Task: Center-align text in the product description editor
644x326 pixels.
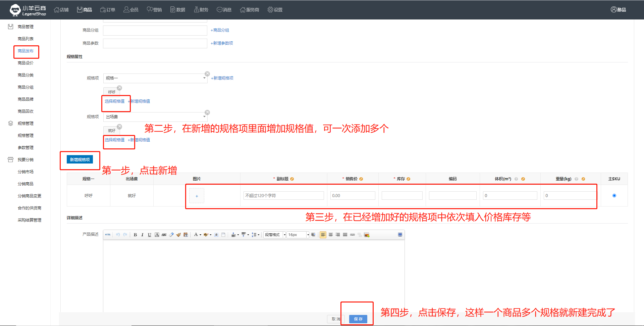Action: (x=330, y=235)
